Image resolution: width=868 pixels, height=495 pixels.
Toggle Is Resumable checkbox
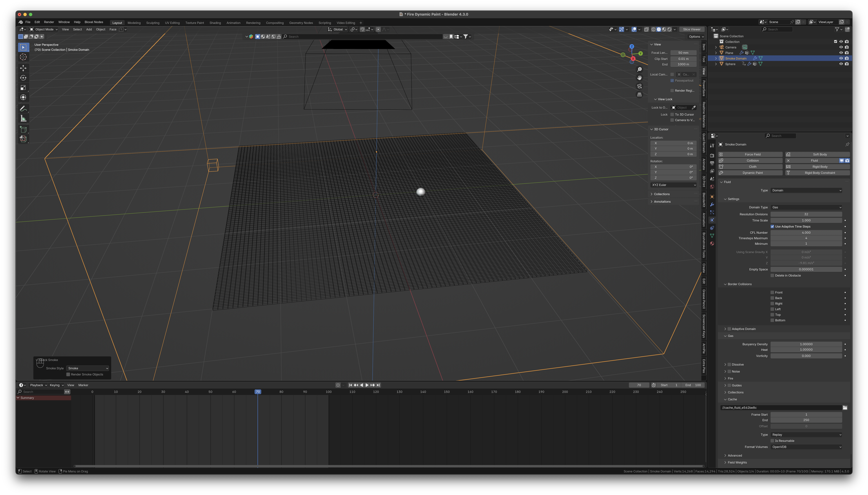tap(772, 441)
